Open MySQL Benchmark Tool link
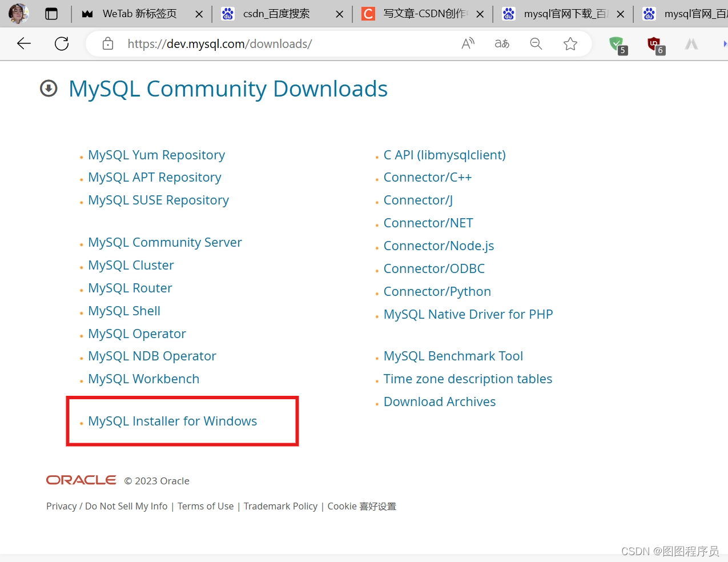 [x=453, y=356]
